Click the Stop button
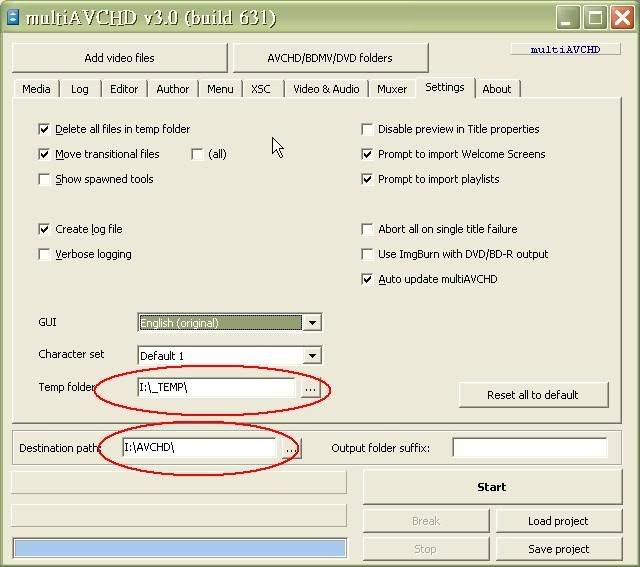640x567 pixels. (426, 549)
